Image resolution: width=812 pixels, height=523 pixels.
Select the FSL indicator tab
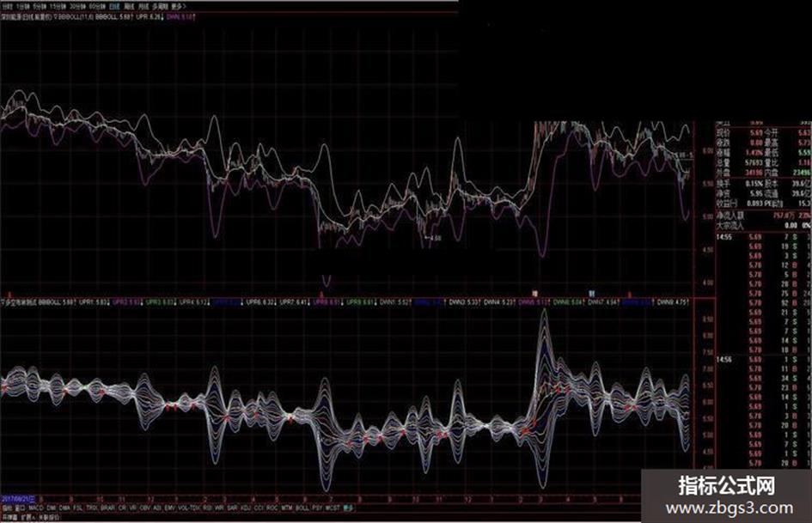pyautogui.click(x=77, y=508)
